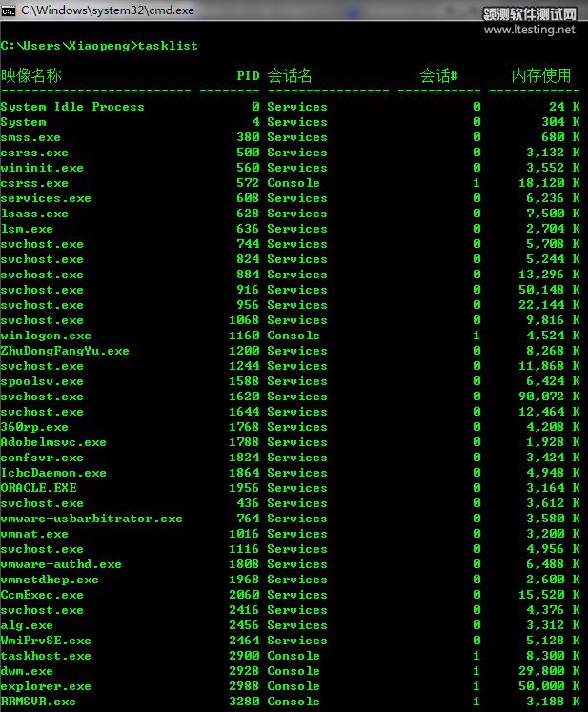Select the ZhuDongFangYu.exe process name
This screenshot has width=588, height=712.
click(65, 351)
